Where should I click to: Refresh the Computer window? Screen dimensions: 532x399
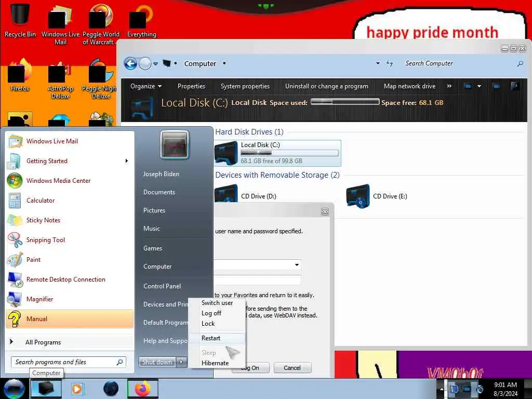390,63
